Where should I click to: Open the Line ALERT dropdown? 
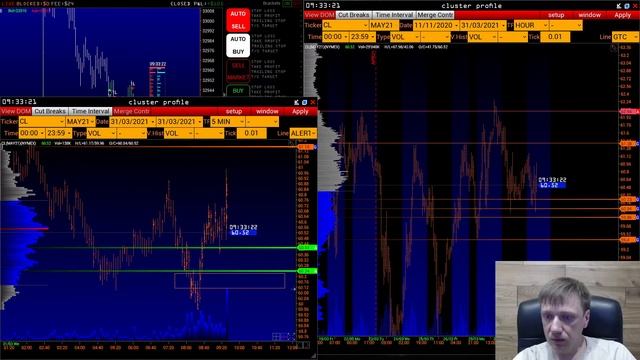[303, 133]
